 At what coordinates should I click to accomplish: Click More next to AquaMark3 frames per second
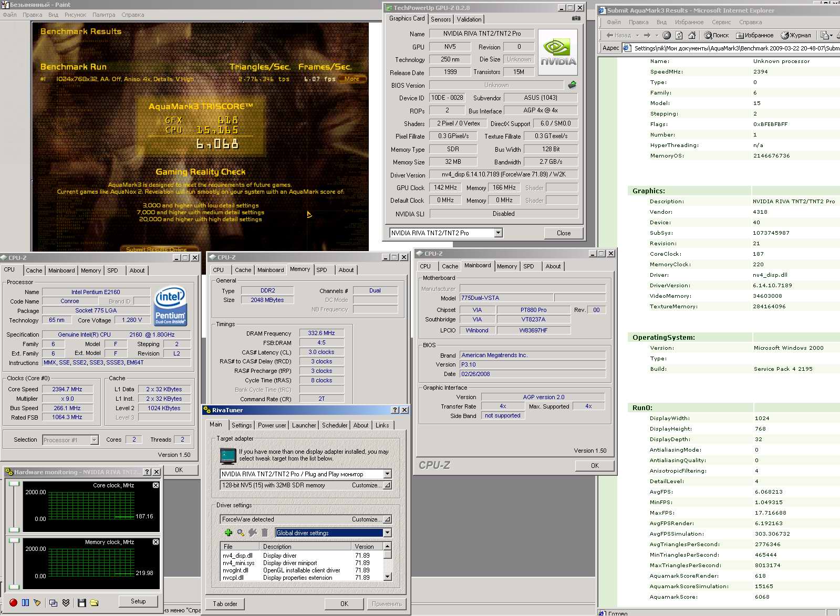(351, 79)
